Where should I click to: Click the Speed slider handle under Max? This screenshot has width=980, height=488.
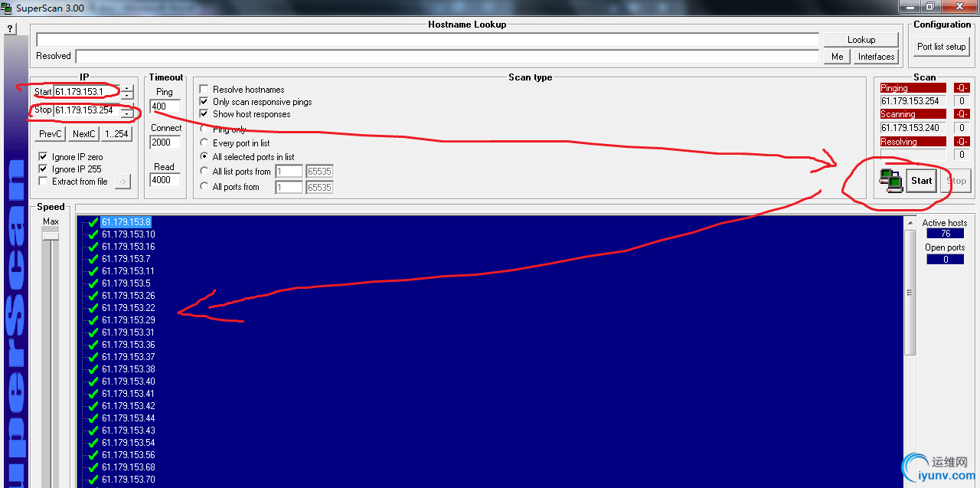(x=51, y=237)
